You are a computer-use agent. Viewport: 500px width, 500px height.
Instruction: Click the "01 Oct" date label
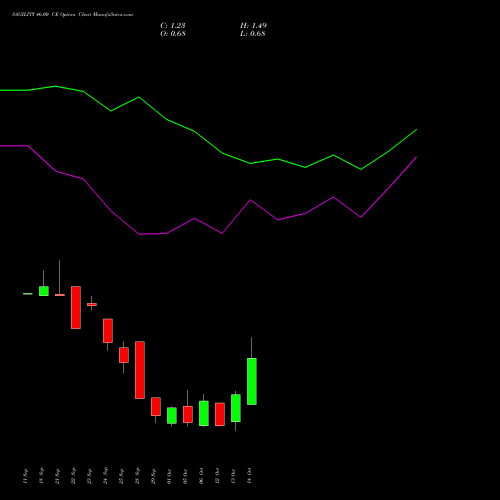tap(169, 476)
